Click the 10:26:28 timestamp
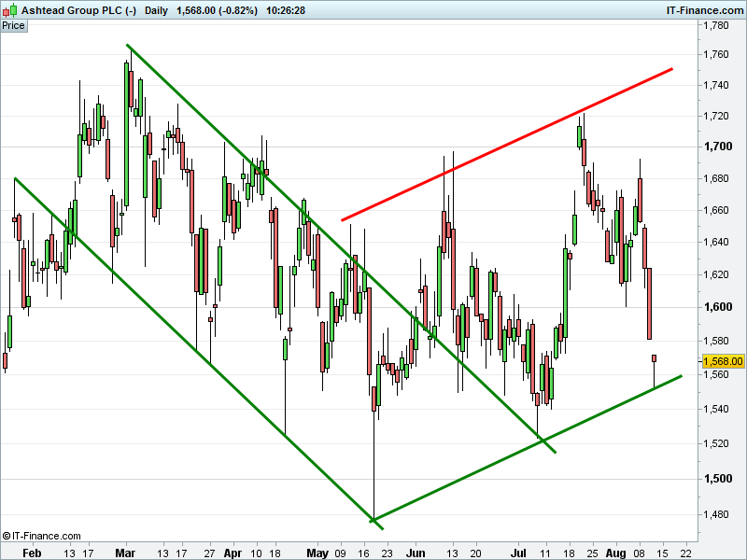747x560 pixels. [286, 10]
